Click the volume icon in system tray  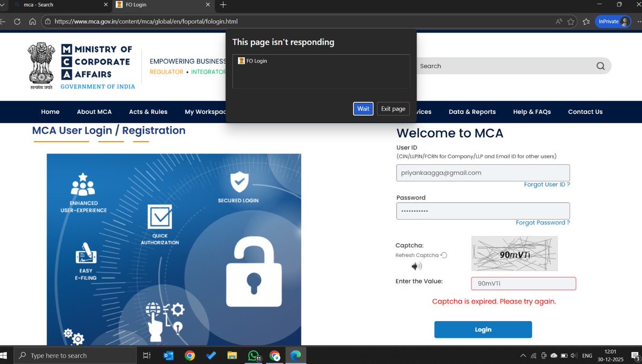[573, 355]
